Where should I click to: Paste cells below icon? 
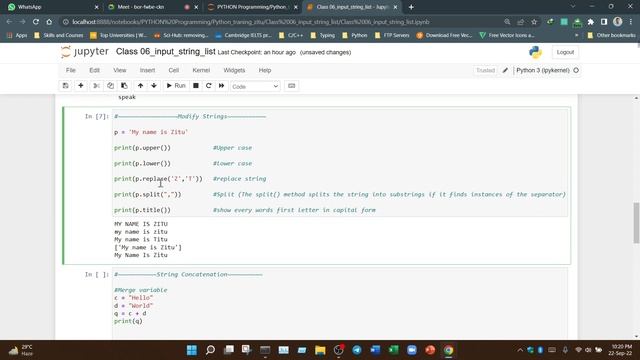coord(124,86)
